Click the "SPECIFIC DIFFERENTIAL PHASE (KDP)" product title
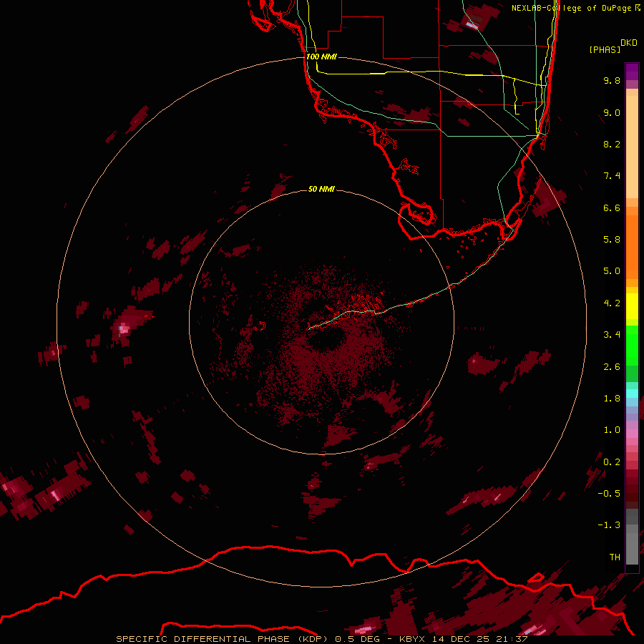 point(222,639)
